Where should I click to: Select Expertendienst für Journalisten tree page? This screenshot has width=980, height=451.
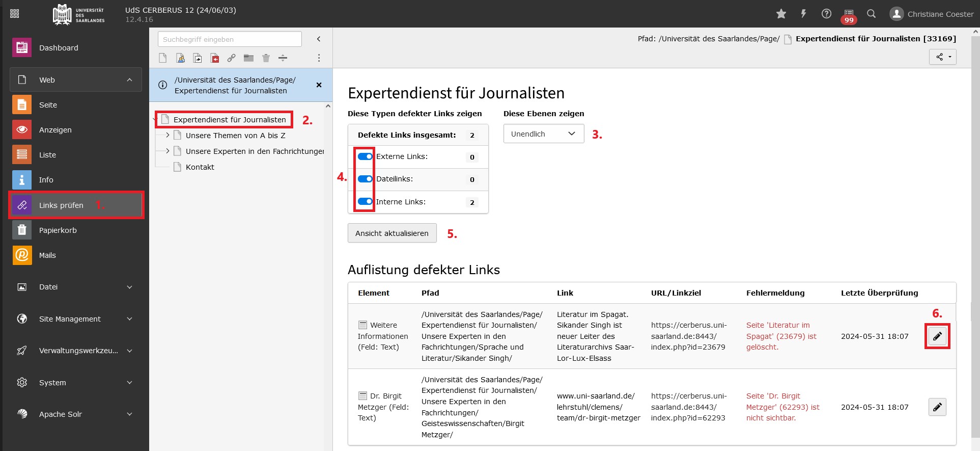[230, 120]
